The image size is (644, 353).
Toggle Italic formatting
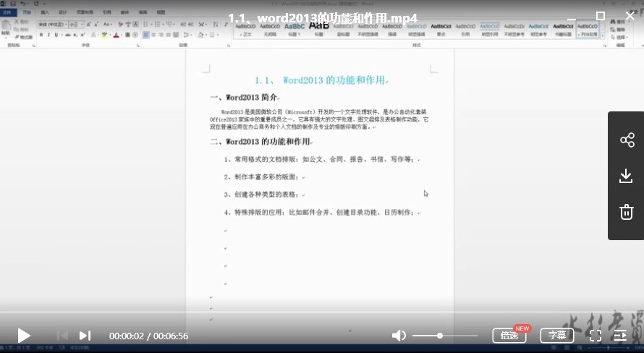click(49, 35)
